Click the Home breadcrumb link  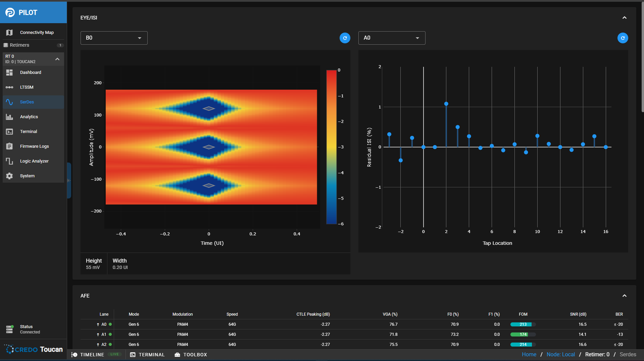pos(529,355)
